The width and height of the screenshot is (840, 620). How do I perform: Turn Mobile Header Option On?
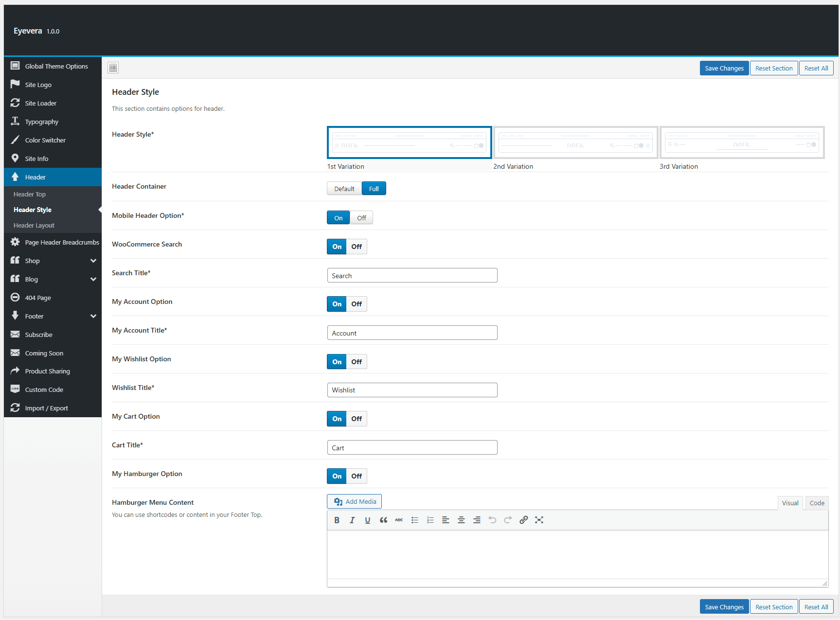pos(338,218)
